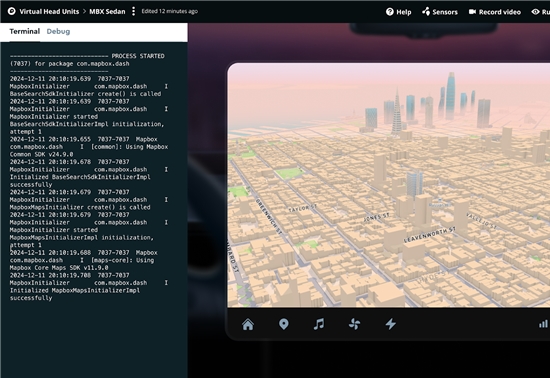Click the signal bars icon in dock
Image resolution: width=550 pixels, height=378 pixels.
(543, 324)
